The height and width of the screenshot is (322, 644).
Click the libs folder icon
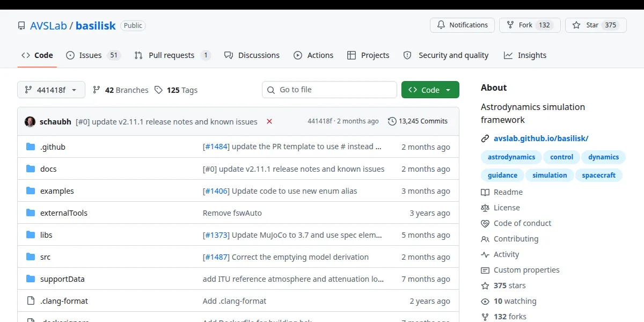point(31,235)
